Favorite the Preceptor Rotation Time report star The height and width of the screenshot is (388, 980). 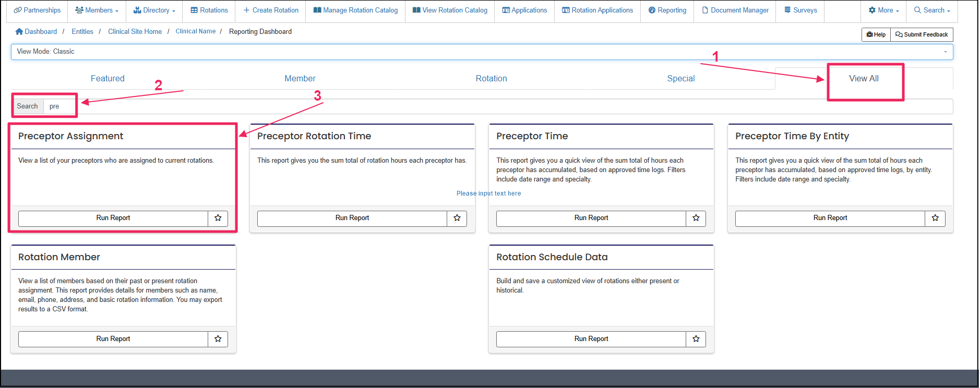pos(457,218)
